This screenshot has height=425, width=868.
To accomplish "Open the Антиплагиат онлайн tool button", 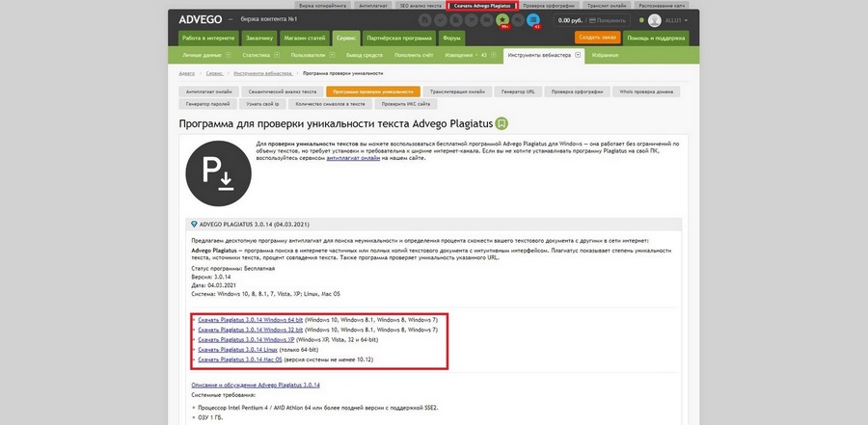I will 208,92.
